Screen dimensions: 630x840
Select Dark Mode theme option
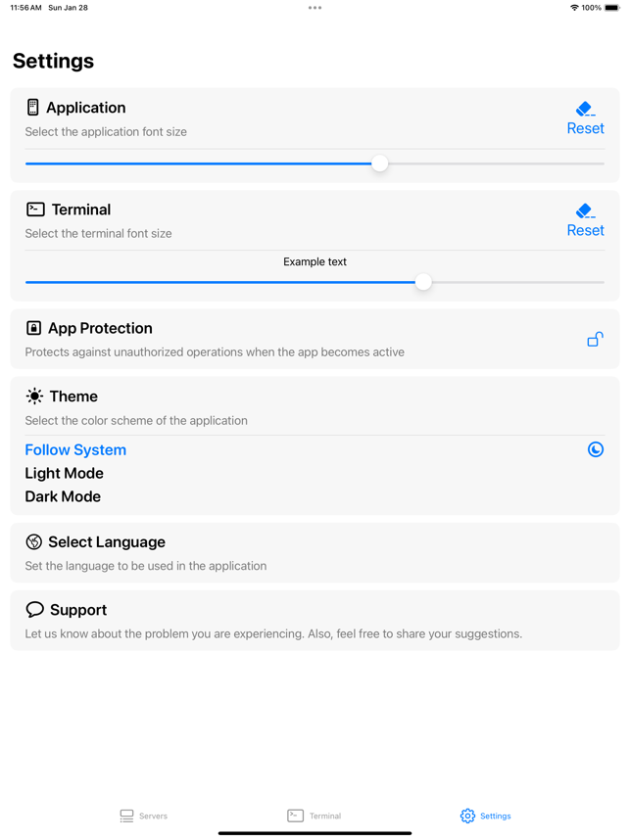(x=63, y=496)
